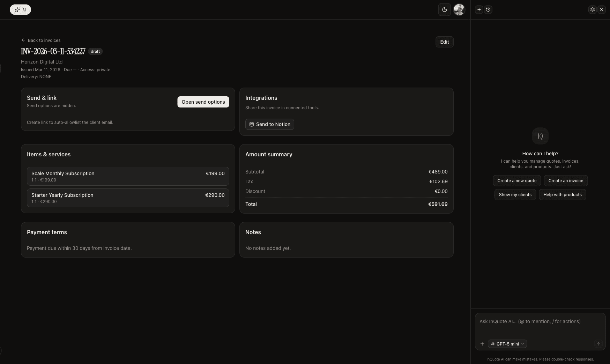Click the Edit invoice button
610x364 pixels.
tap(444, 42)
